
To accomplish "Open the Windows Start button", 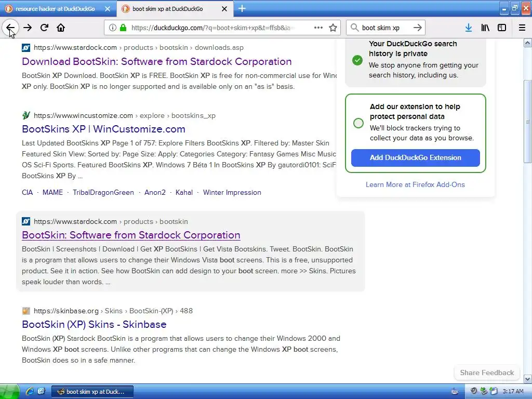I will [x=9, y=392].
